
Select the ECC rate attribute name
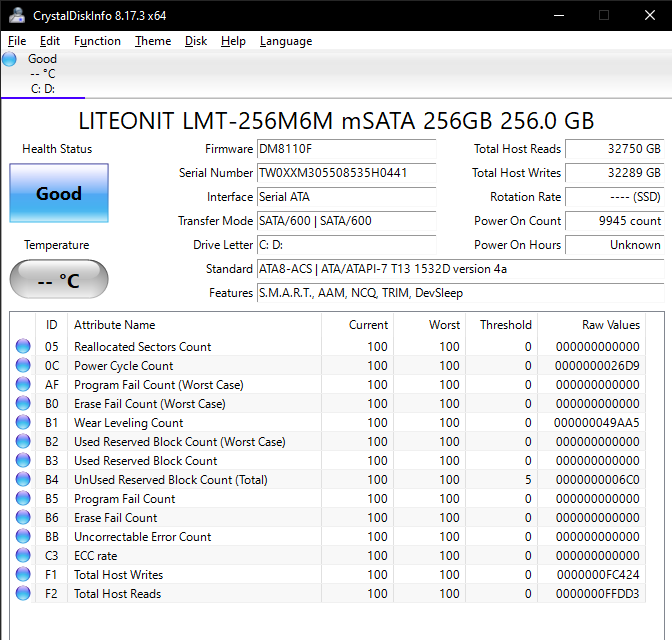(96, 556)
